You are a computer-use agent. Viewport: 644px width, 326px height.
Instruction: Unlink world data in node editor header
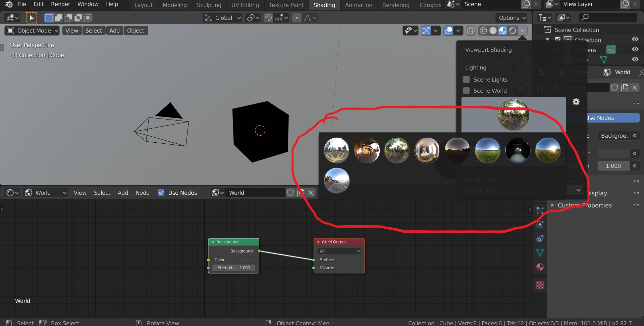coord(311,193)
